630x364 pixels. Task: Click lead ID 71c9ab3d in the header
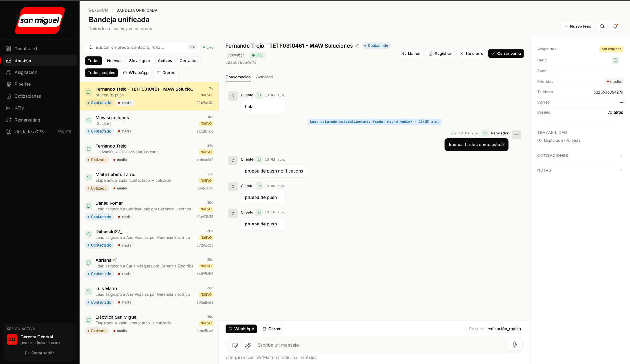click(x=236, y=55)
